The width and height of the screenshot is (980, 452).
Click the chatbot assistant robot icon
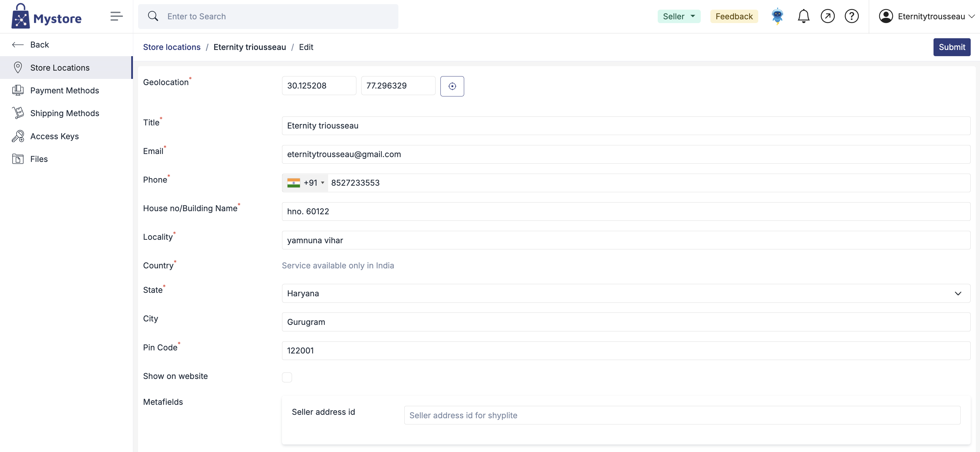pyautogui.click(x=777, y=16)
